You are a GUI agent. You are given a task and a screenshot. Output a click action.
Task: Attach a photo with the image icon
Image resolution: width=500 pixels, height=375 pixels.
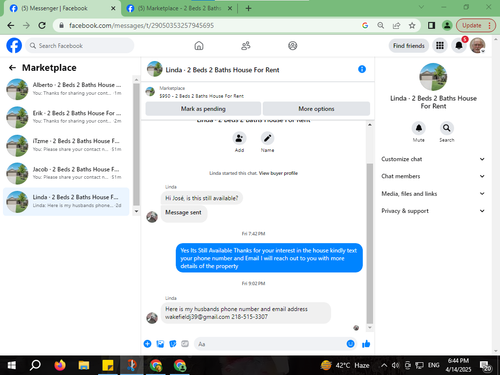tap(160, 344)
